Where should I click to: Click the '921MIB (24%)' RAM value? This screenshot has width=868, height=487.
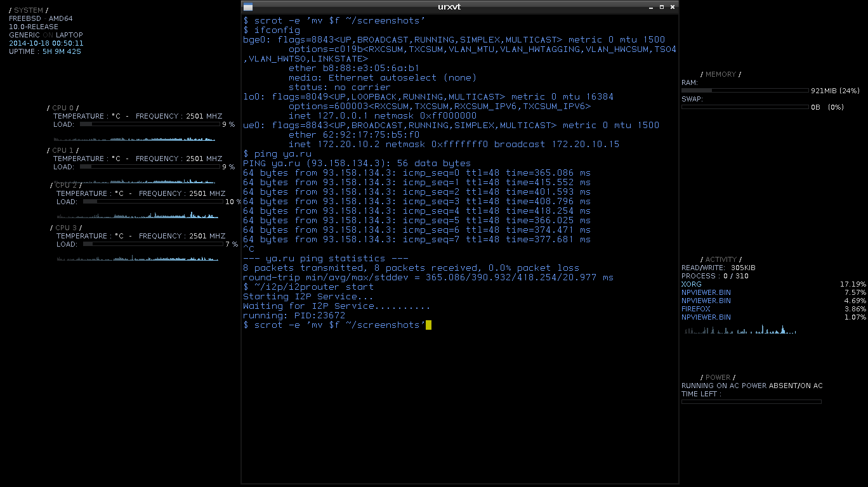(x=835, y=91)
